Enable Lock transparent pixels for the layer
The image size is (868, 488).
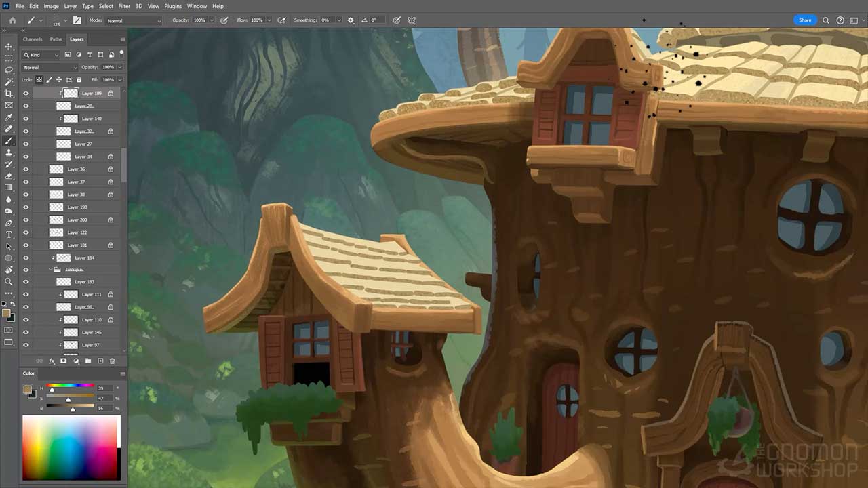(39, 79)
